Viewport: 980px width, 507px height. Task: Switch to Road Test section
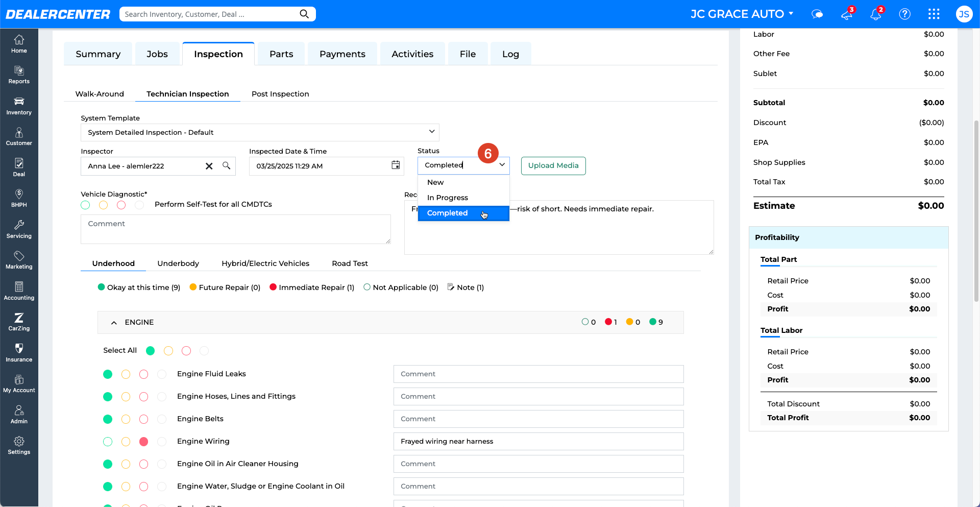[x=350, y=263]
